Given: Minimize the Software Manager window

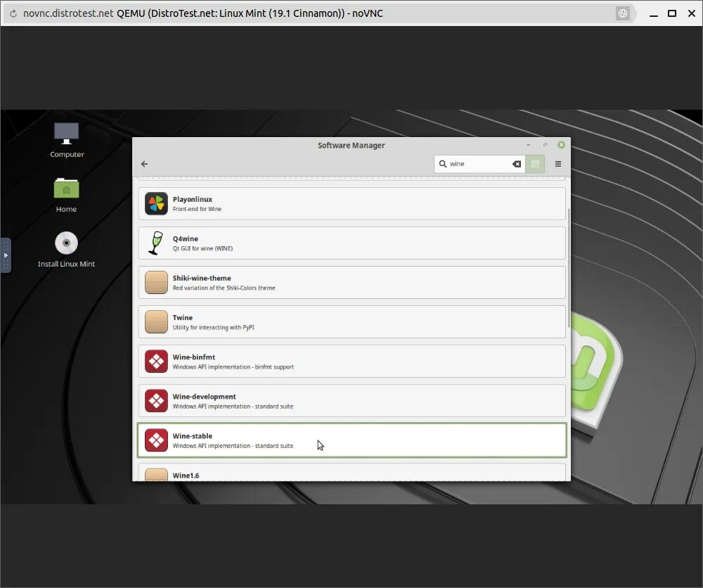Looking at the screenshot, I should click(529, 145).
